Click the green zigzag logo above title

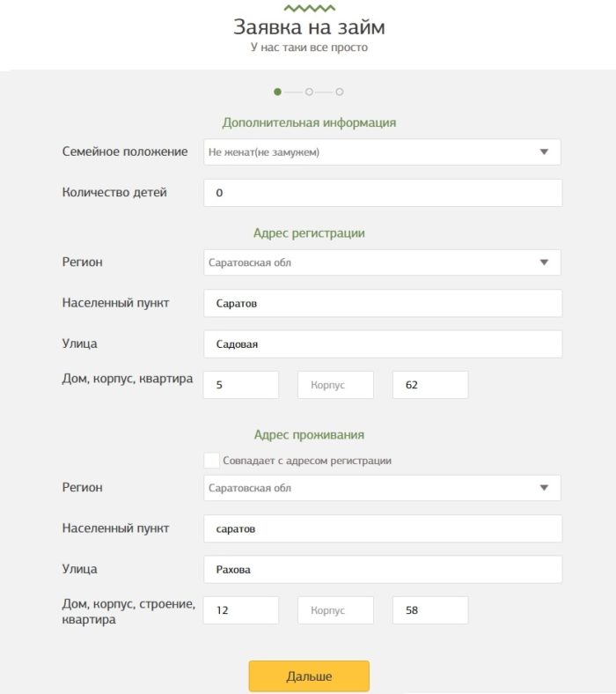[309, 8]
